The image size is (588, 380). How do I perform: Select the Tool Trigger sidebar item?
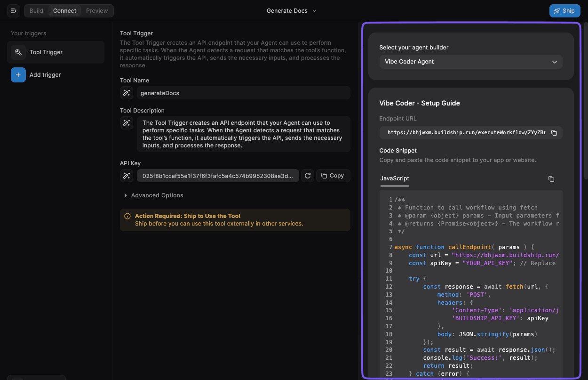[56, 52]
